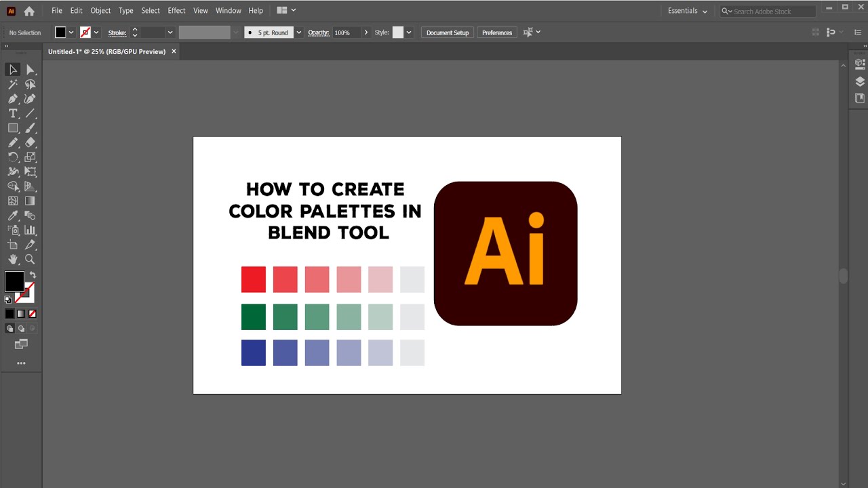Enable Draw Normal mode
The width and height of the screenshot is (868, 488).
[x=9, y=328]
